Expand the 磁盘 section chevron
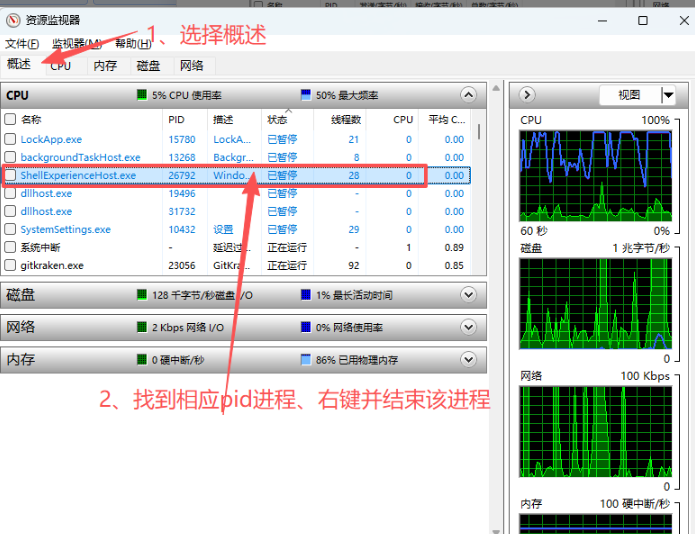The height and width of the screenshot is (534, 695). click(468, 295)
